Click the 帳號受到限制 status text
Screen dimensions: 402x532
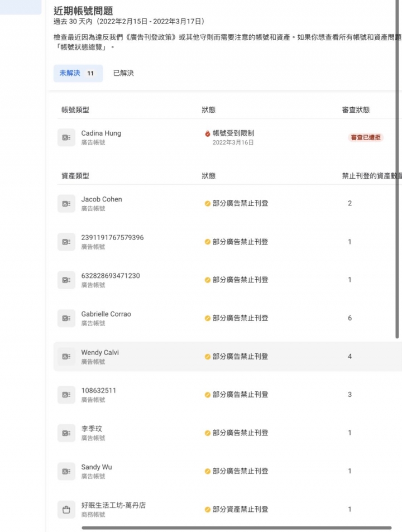click(233, 133)
